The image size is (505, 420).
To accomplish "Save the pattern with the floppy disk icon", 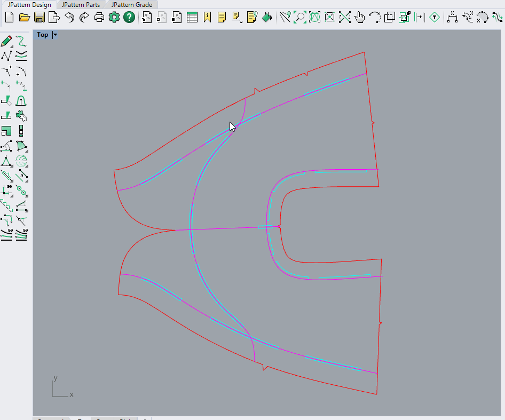I will click(x=39, y=18).
